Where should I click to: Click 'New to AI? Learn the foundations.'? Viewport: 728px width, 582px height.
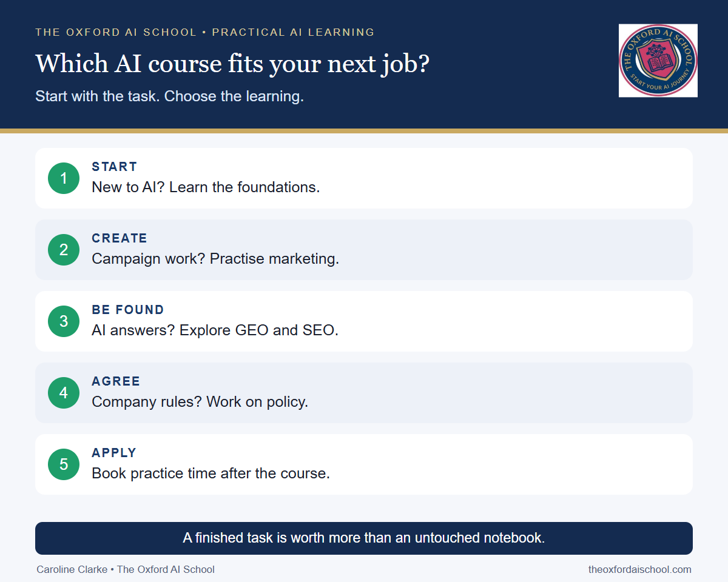point(206,187)
